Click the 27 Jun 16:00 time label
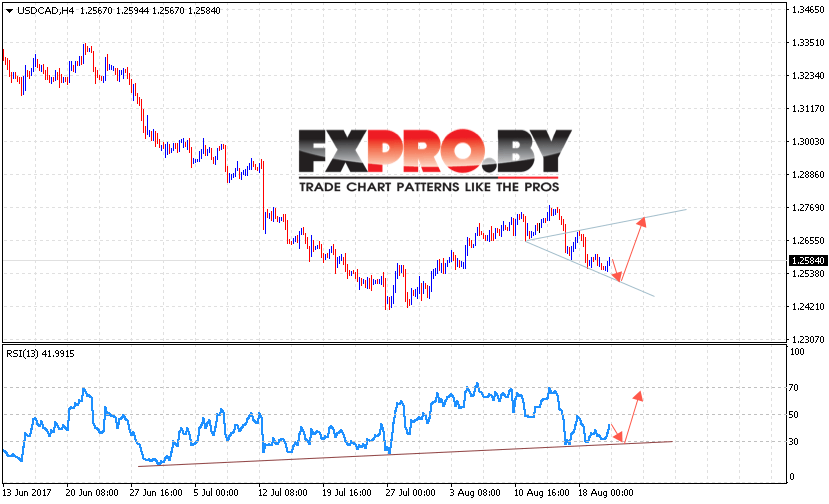The width and height of the screenshot is (829, 504). tap(156, 493)
